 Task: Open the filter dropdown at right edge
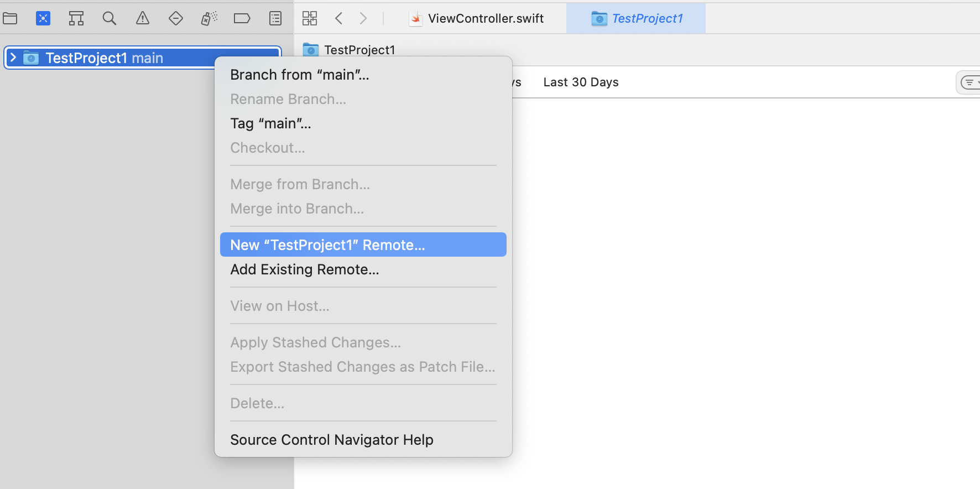point(970,82)
